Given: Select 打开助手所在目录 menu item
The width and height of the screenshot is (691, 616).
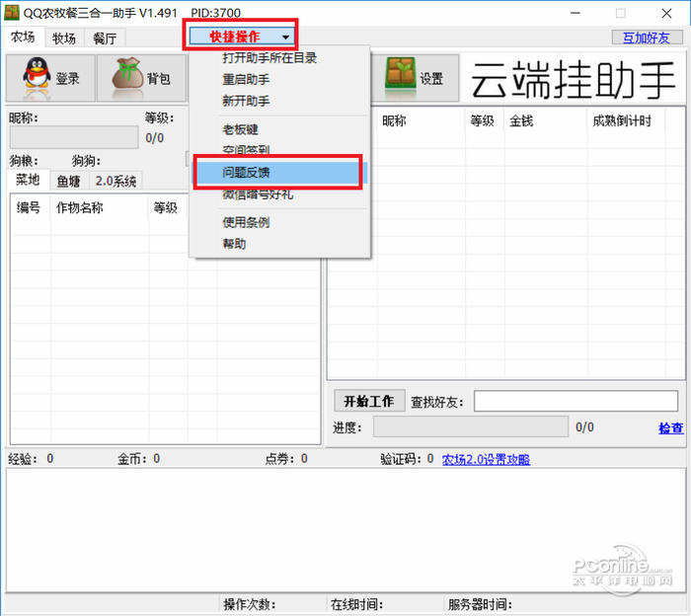Looking at the screenshot, I should click(x=269, y=57).
